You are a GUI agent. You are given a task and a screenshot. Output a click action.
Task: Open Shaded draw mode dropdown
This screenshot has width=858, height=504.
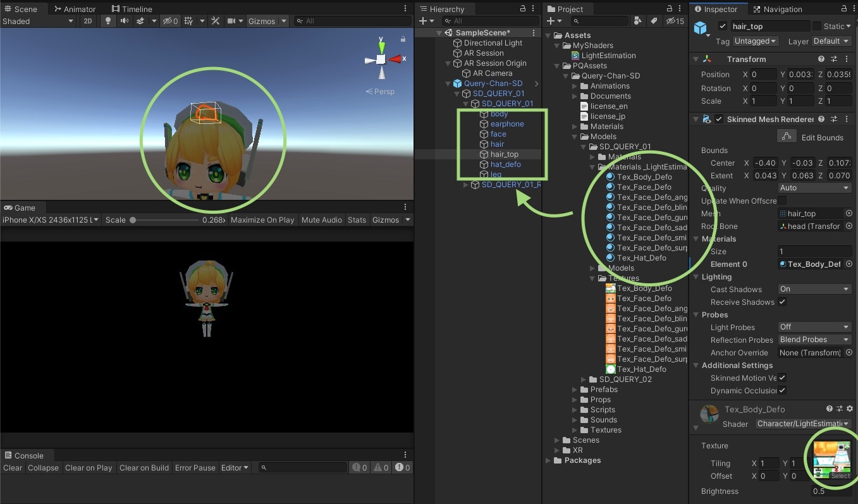[38, 21]
